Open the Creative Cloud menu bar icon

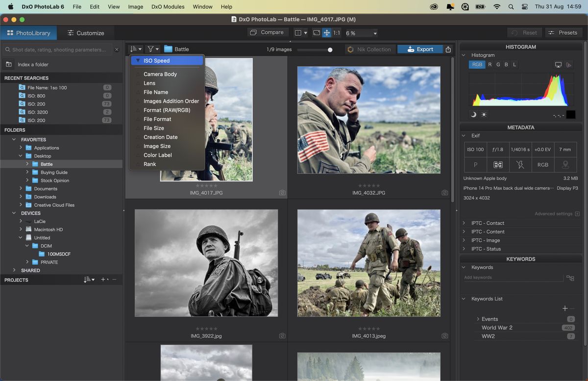pos(434,7)
